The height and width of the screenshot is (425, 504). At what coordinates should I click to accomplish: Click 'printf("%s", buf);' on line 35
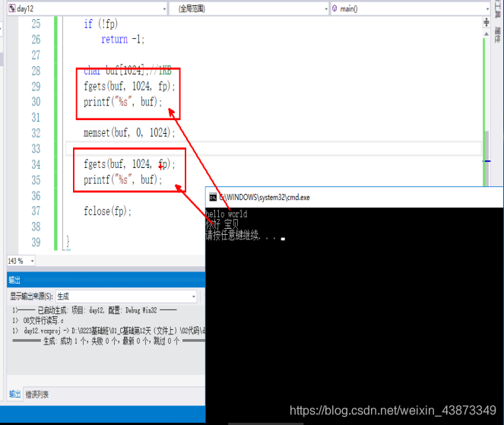123,179
